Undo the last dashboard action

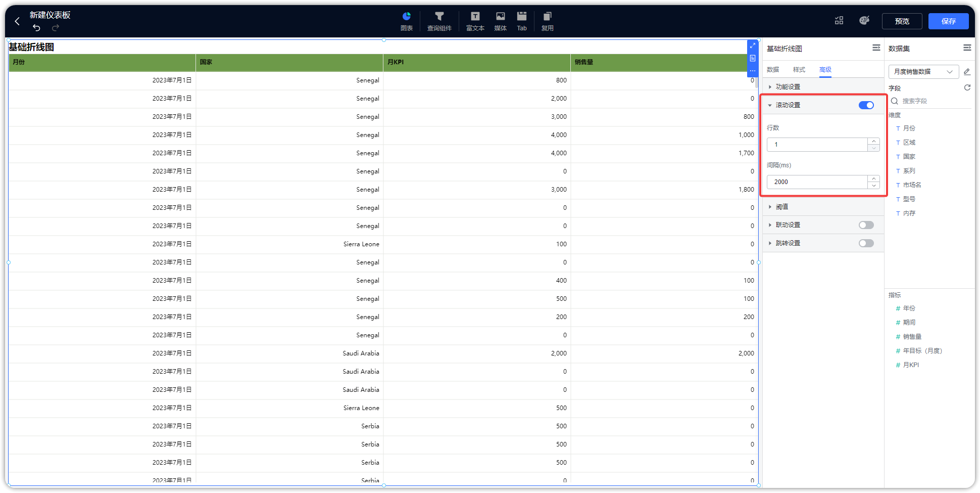pyautogui.click(x=36, y=27)
